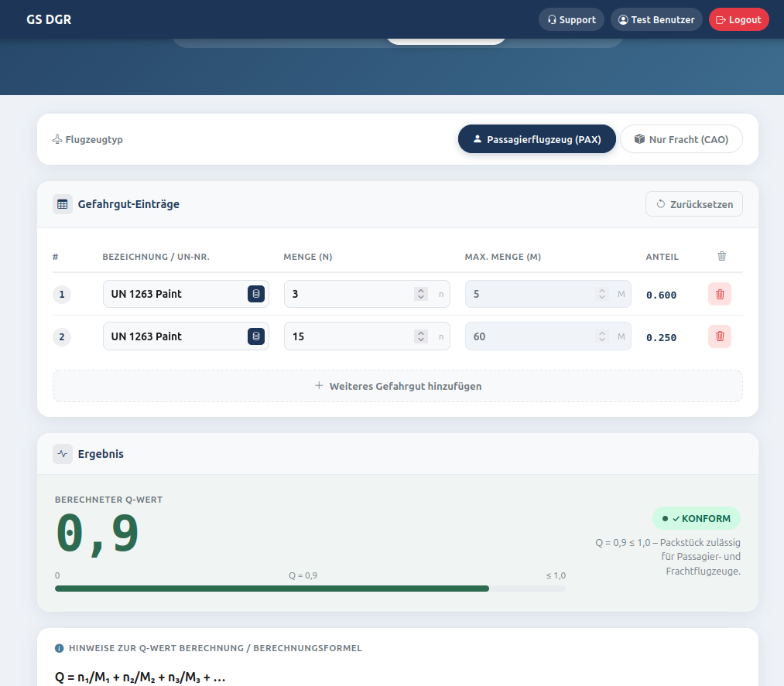
Task: Delete row 1 dangerous goods entry
Action: (x=720, y=294)
